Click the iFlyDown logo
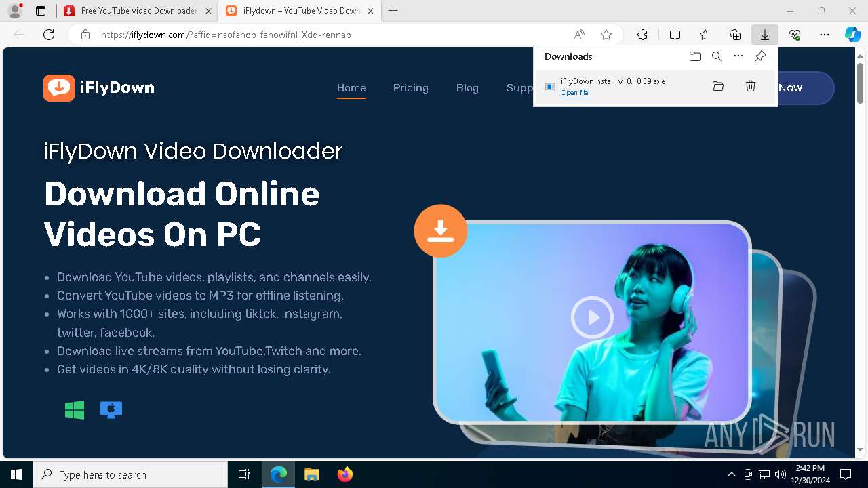This screenshot has width=868, height=488. (x=99, y=87)
